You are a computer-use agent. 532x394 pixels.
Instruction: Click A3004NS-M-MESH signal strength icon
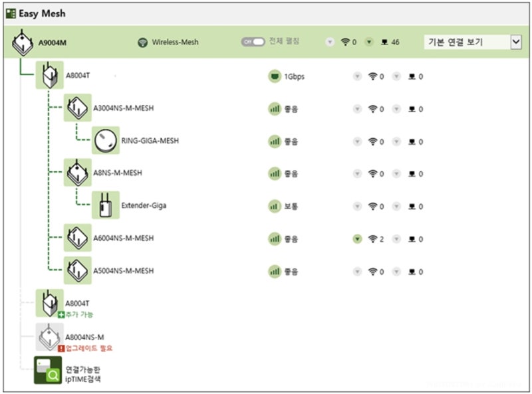click(275, 109)
